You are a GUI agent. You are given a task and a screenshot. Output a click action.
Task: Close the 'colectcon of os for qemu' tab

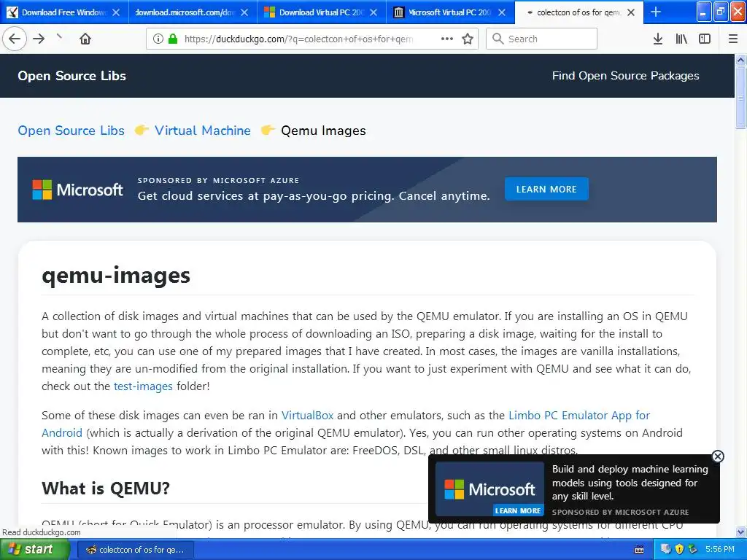click(x=631, y=12)
